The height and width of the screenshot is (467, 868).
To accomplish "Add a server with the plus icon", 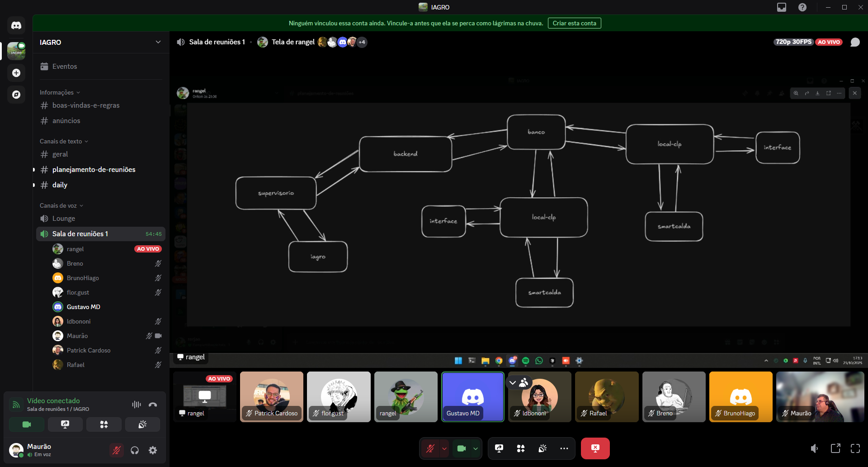I will [x=16, y=73].
